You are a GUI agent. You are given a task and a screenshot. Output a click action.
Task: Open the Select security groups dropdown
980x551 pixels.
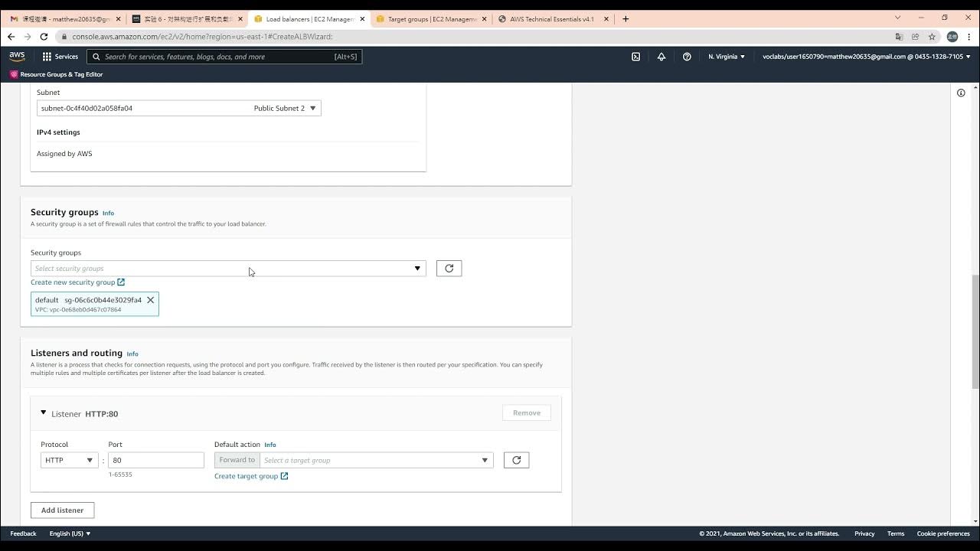pyautogui.click(x=228, y=269)
